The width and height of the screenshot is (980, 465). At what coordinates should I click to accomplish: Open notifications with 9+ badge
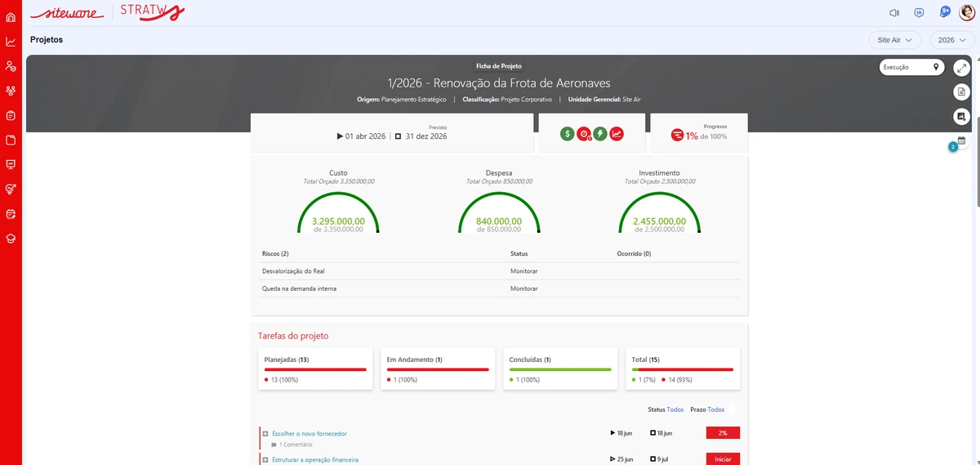(x=945, y=11)
